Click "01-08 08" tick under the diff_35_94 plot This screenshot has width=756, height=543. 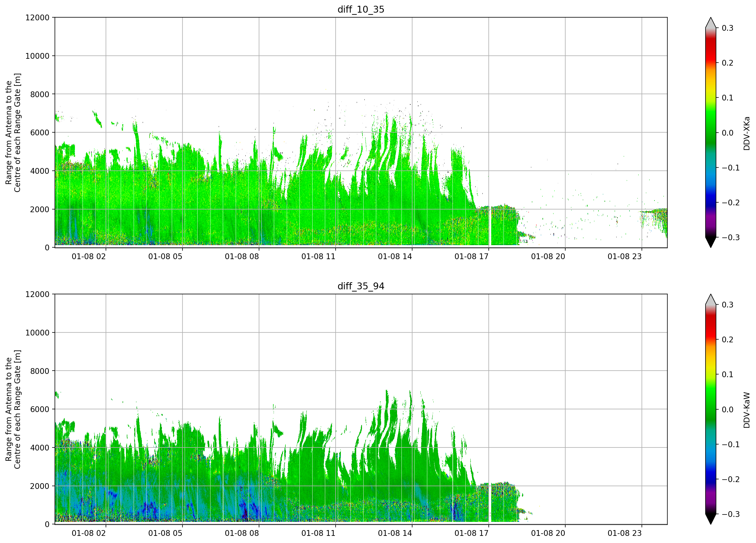pos(242,533)
